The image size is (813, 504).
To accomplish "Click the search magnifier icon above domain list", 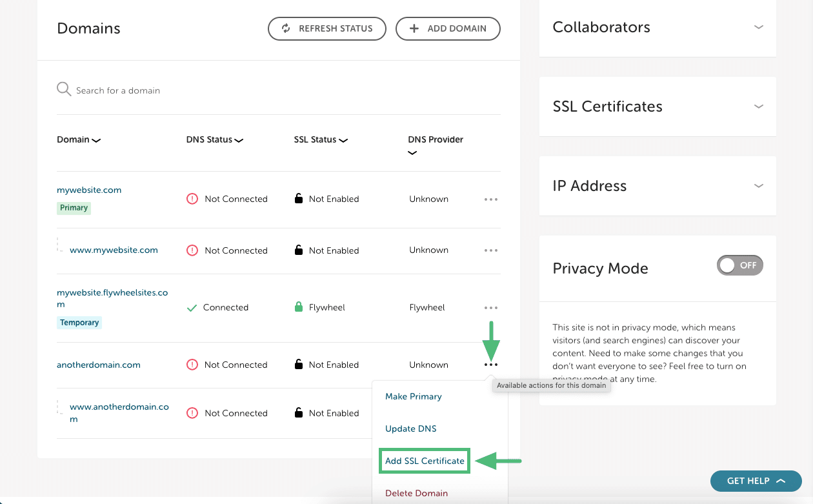I will tap(63, 89).
